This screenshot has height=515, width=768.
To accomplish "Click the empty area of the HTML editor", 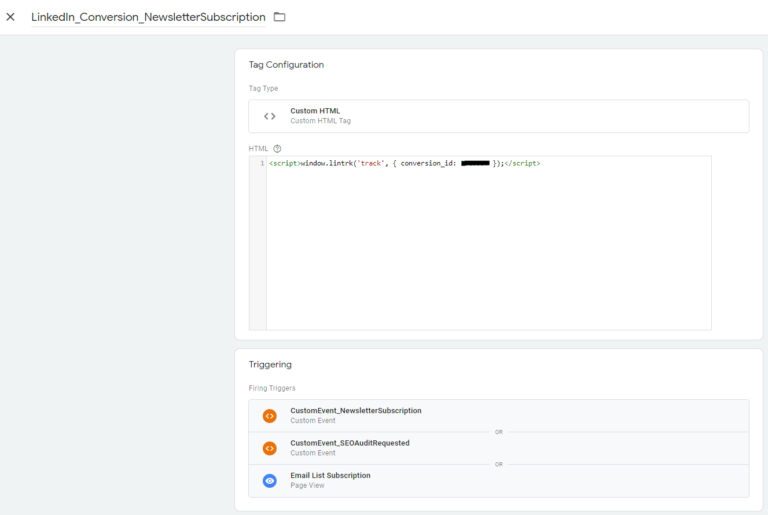I will [488, 250].
